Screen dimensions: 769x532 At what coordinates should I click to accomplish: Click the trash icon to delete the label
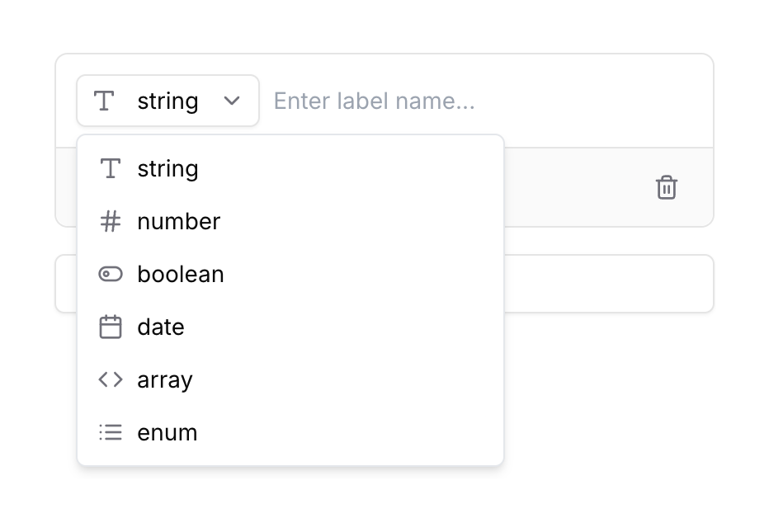pos(667,188)
